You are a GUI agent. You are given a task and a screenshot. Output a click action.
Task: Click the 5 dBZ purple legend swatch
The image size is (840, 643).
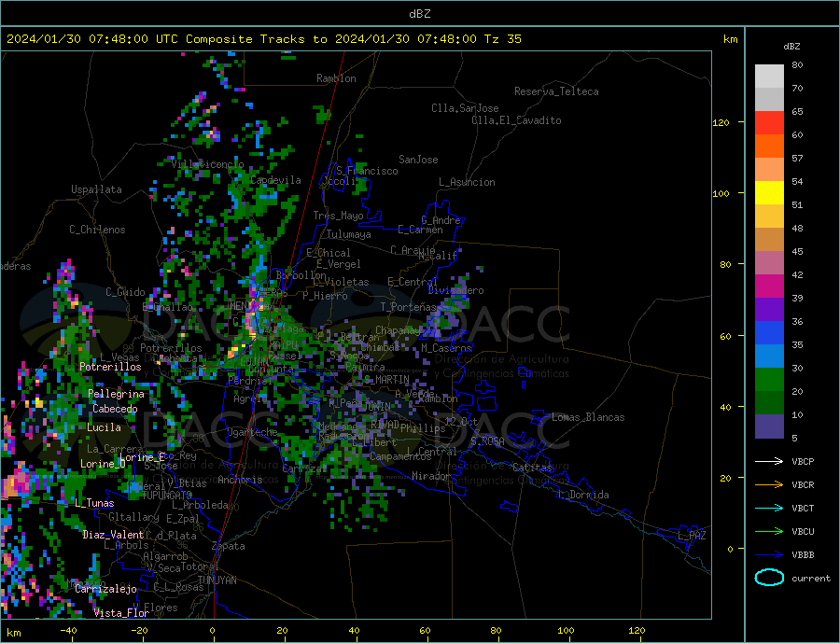(769, 426)
